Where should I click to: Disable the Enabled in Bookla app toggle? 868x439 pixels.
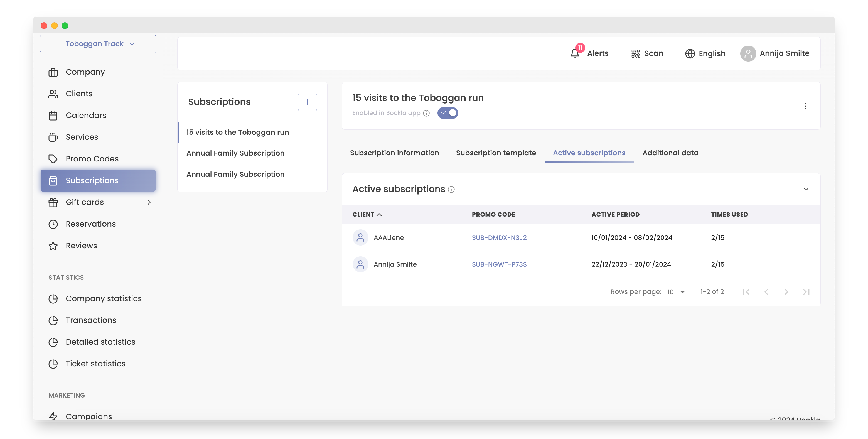pos(447,113)
